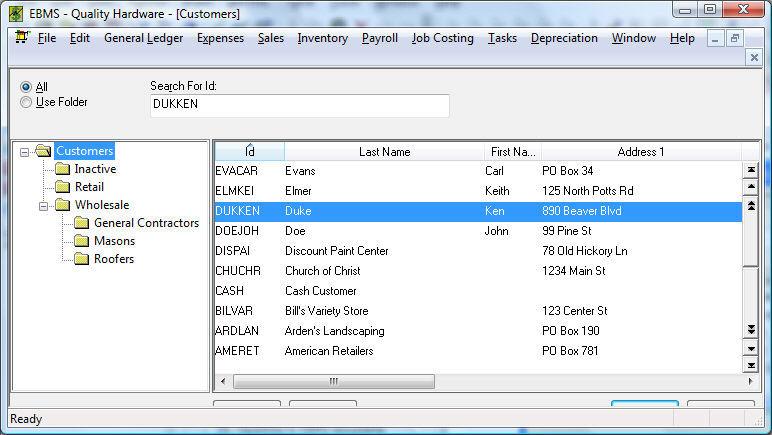Image resolution: width=772 pixels, height=435 pixels.
Task: Select the Retail folder icon
Action: point(62,187)
